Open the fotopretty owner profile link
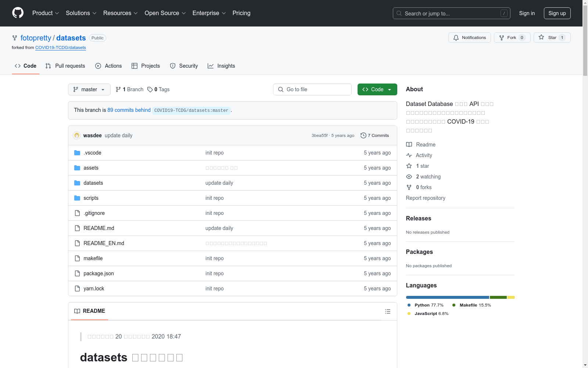588x368 pixels. pyautogui.click(x=36, y=38)
